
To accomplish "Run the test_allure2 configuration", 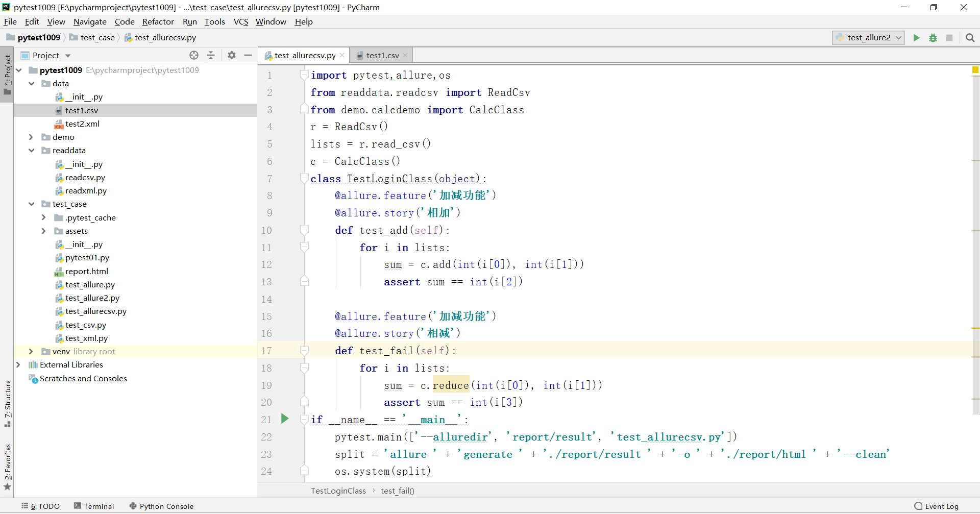I will pos(916,38).
